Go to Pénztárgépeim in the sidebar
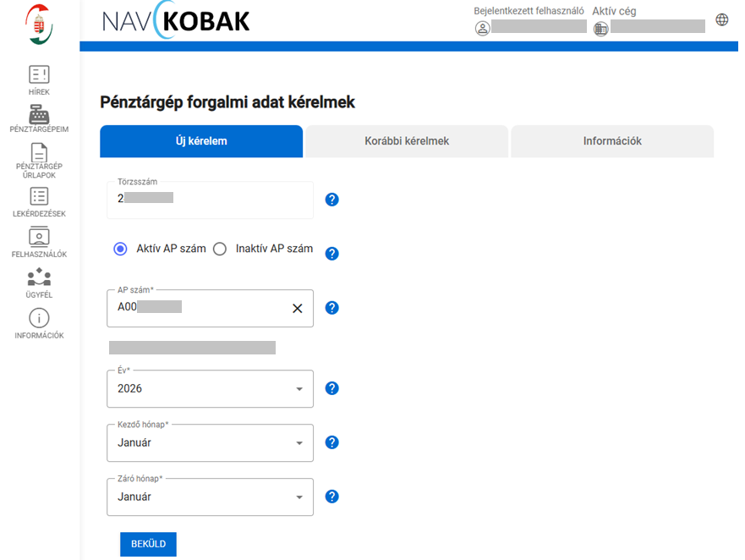Image resolution: width=745 pixels, height=560 pixels. pos(39,117)
